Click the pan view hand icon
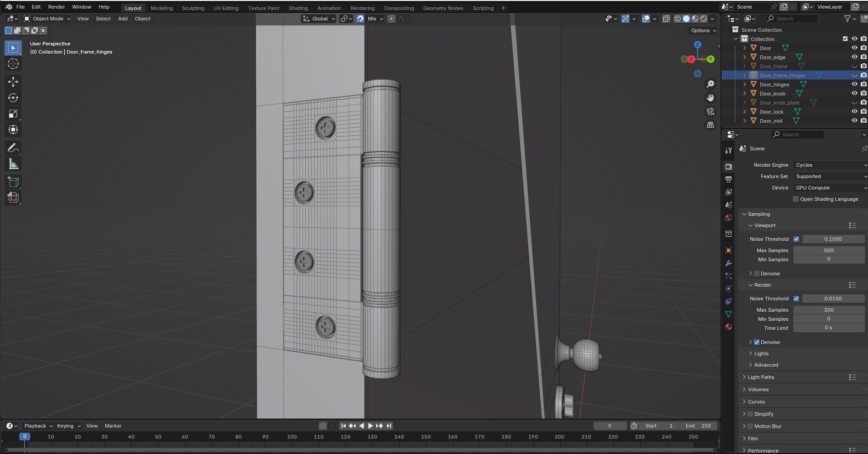This screenshot has height=454, width=868. tap(710, 98)
